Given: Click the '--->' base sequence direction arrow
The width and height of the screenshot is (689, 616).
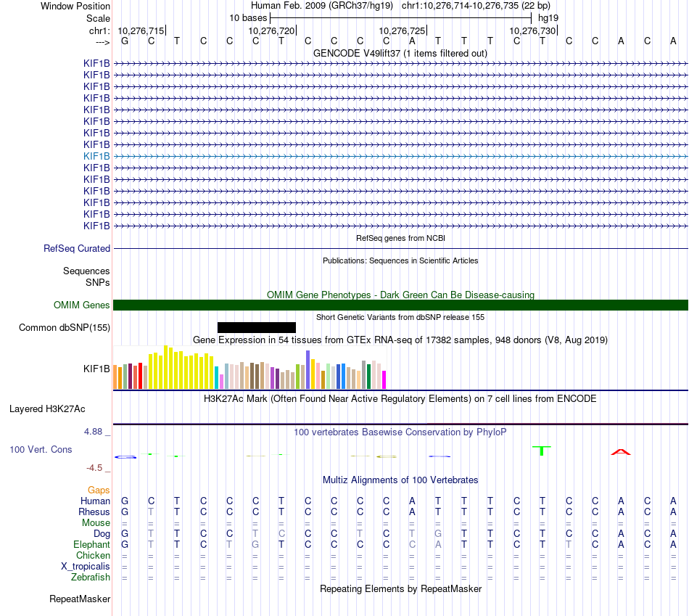Looking at the screenshot, I should click(103, 42).
